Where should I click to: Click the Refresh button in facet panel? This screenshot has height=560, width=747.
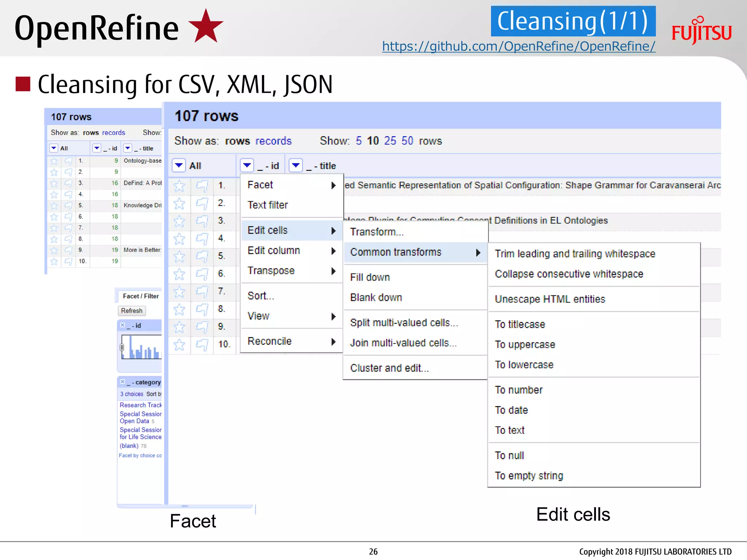pyautogui.click(x=132, y=311)
